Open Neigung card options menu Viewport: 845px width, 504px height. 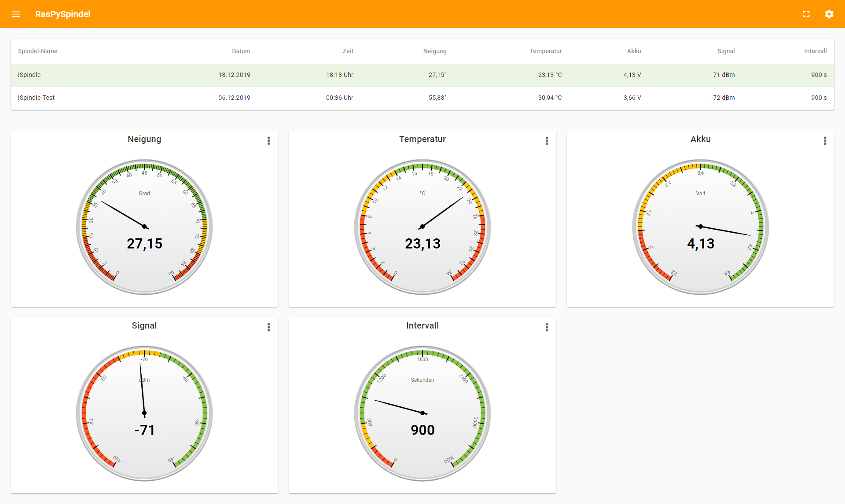point(268,141)
